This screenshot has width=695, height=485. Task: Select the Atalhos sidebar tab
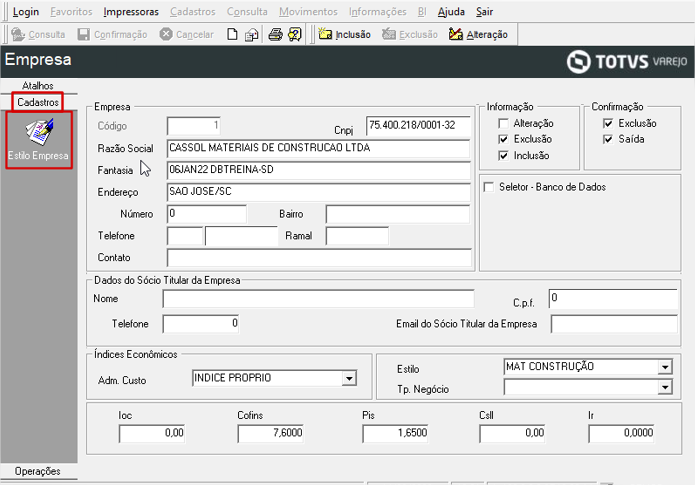tap(38, 85)
